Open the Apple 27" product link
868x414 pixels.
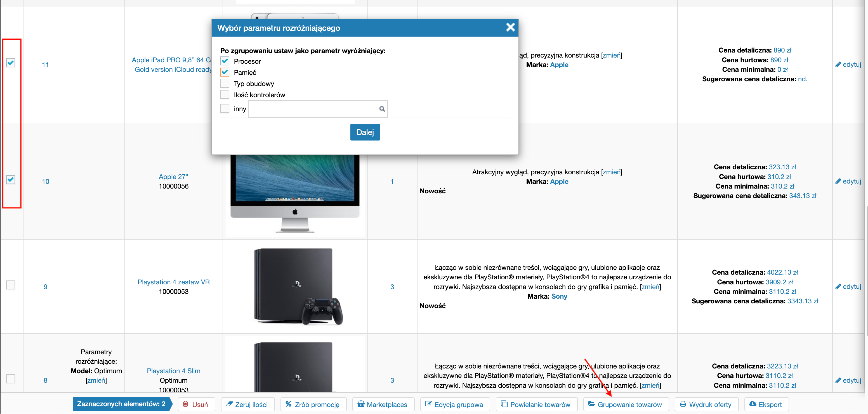(x=174, y=177)
